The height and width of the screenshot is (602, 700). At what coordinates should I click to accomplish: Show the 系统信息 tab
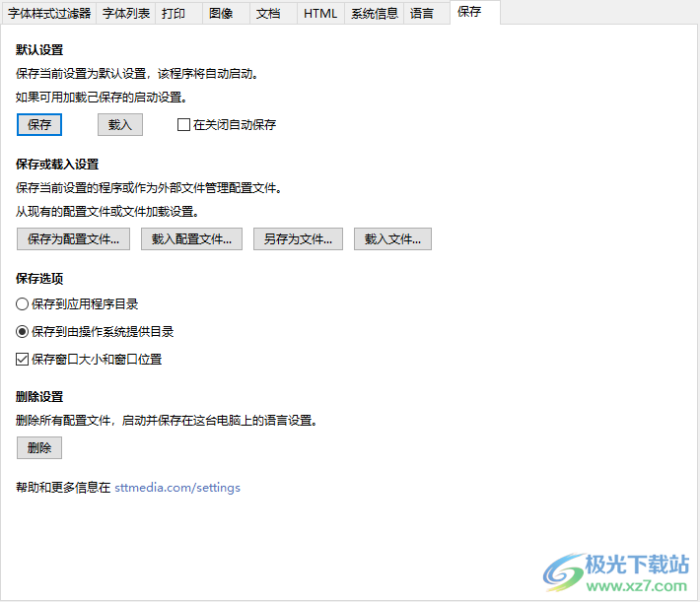pos(374,14)
